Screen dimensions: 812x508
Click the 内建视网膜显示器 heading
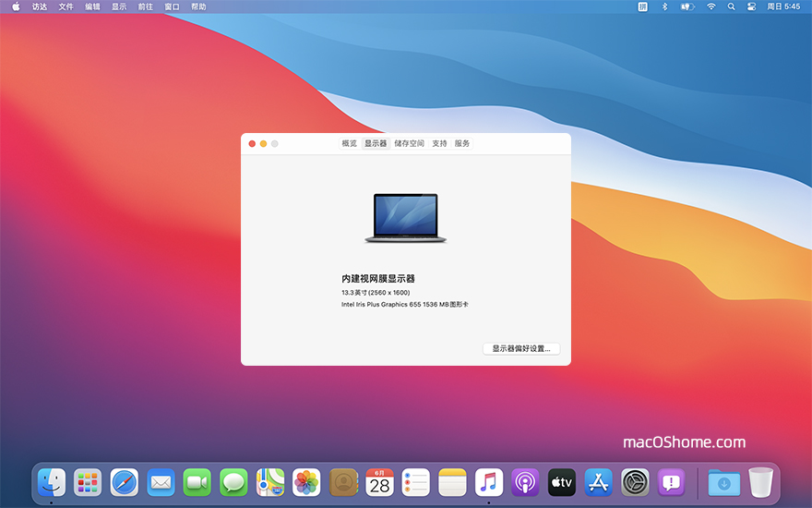click(378, 279)
